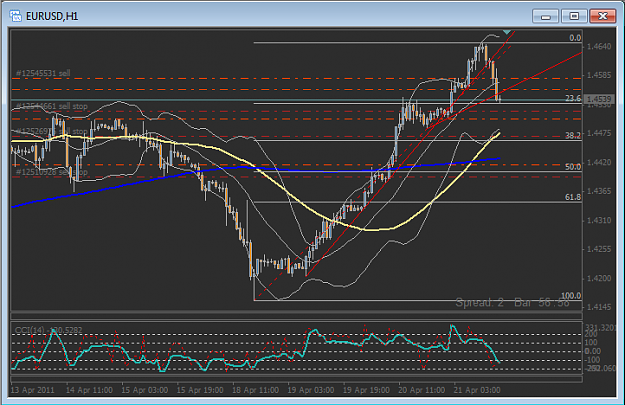
Task: Click the chart shift triangle marker
Action: click(x=507, y=32)
